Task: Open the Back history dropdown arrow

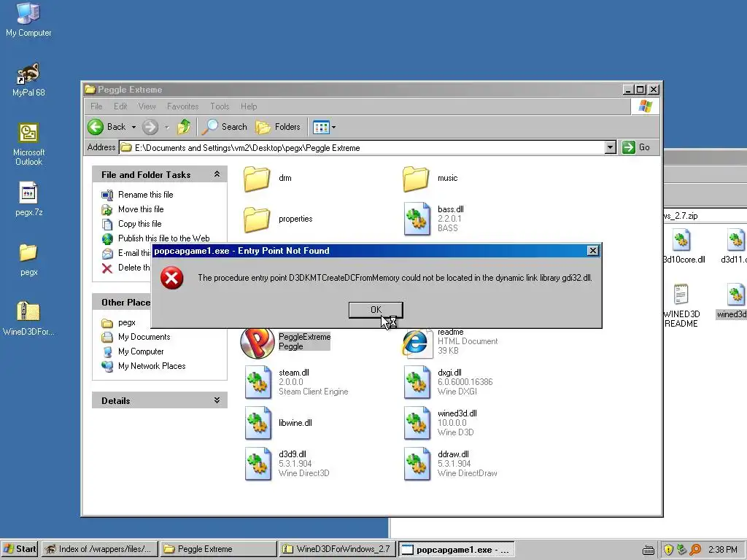Action: [134, 127]
